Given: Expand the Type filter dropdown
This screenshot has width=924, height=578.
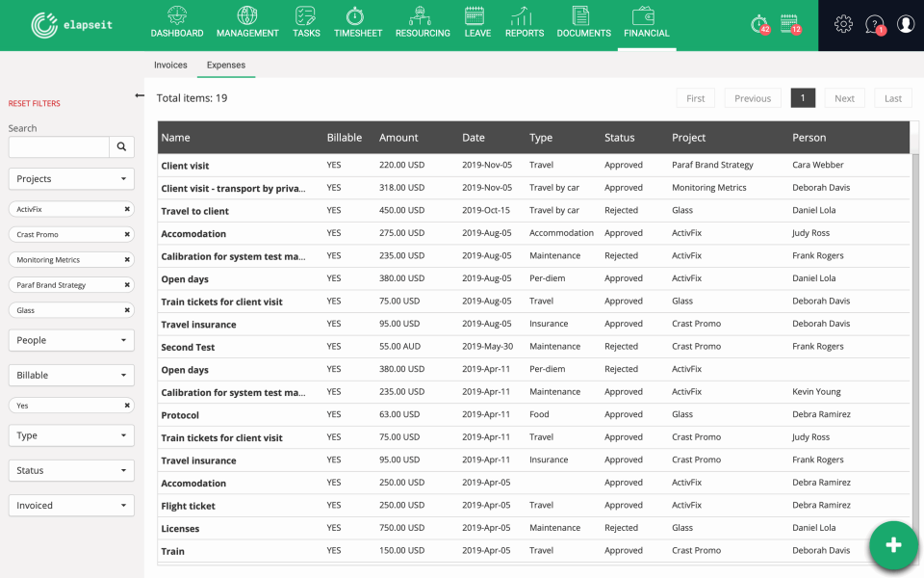Looking at the screenshot, I should [x=71, y=435].
